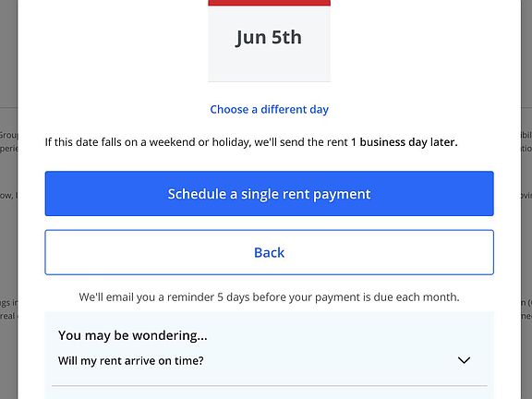Click the weekend or holiday notice sentence
This screenshot has width=532, height=399.
[x=251, y=142]
